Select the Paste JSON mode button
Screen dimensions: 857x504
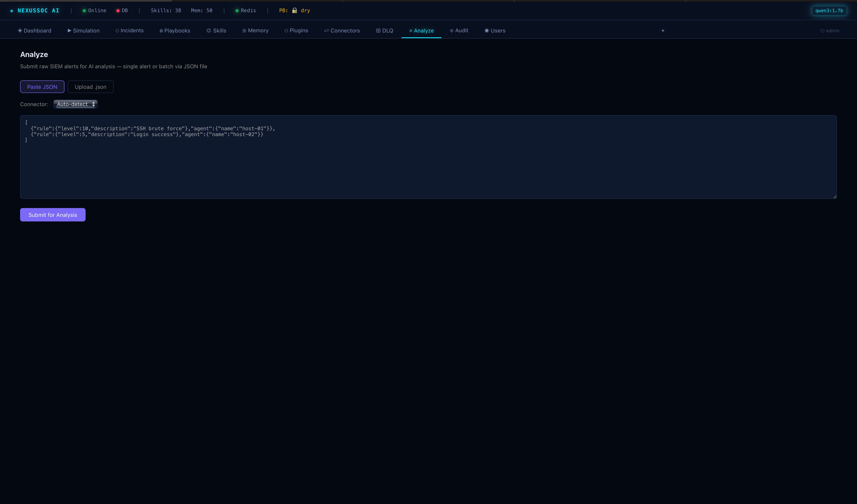(42, 87)
